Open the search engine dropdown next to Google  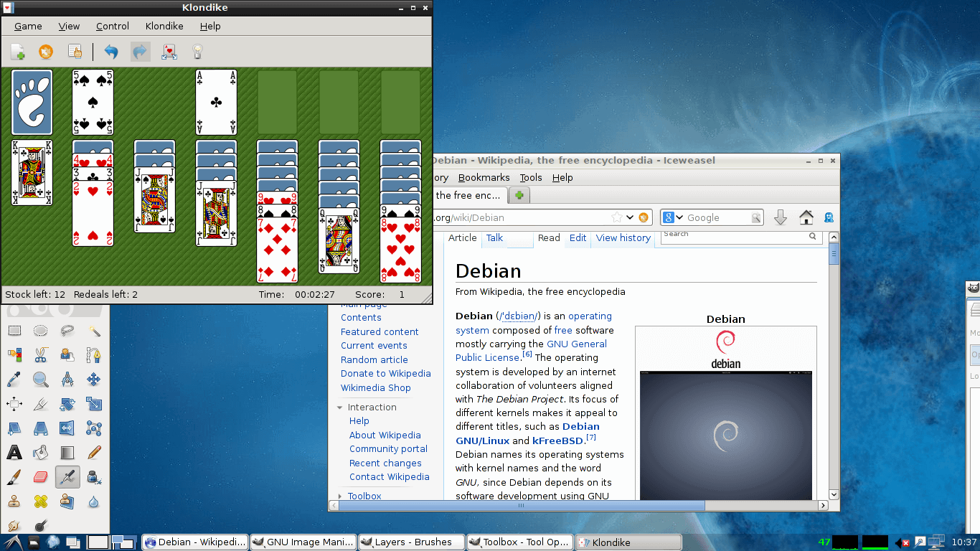click(673, 217)
